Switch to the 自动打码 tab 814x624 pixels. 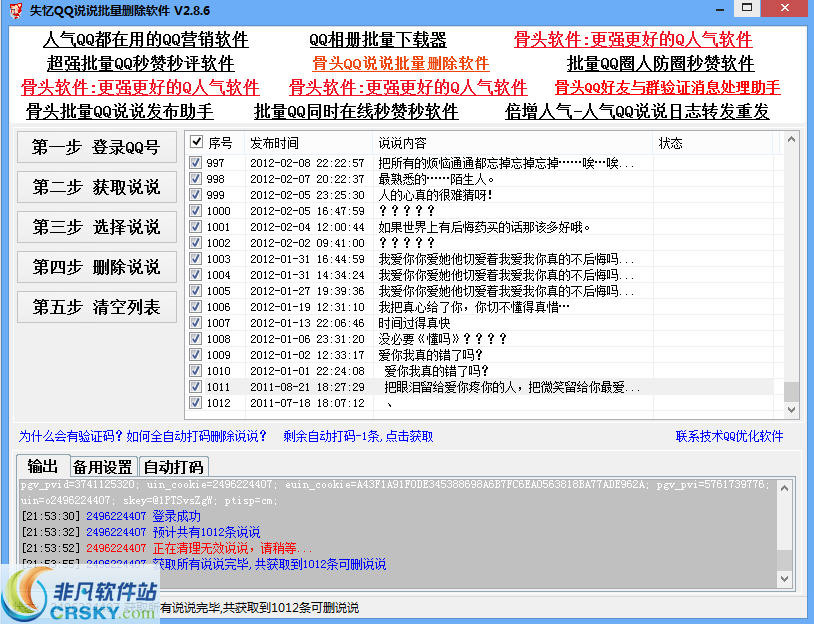173,467
